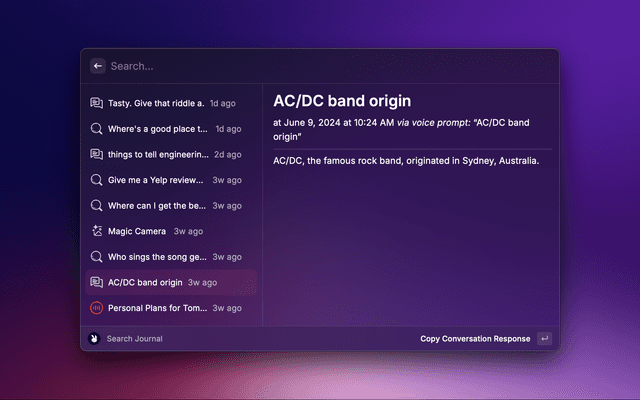Click the red voice memo icon
The height and width of the screenshot is (400, 640).
[97, 308]
